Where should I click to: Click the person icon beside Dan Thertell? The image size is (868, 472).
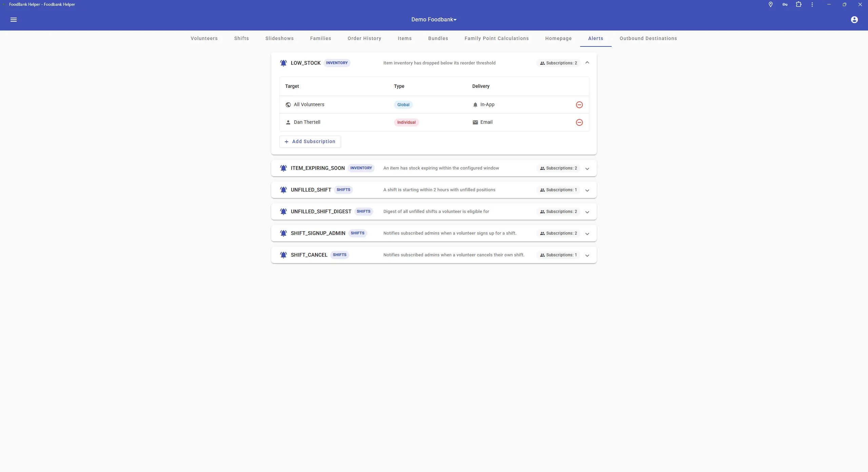click(x=288, y=122)
